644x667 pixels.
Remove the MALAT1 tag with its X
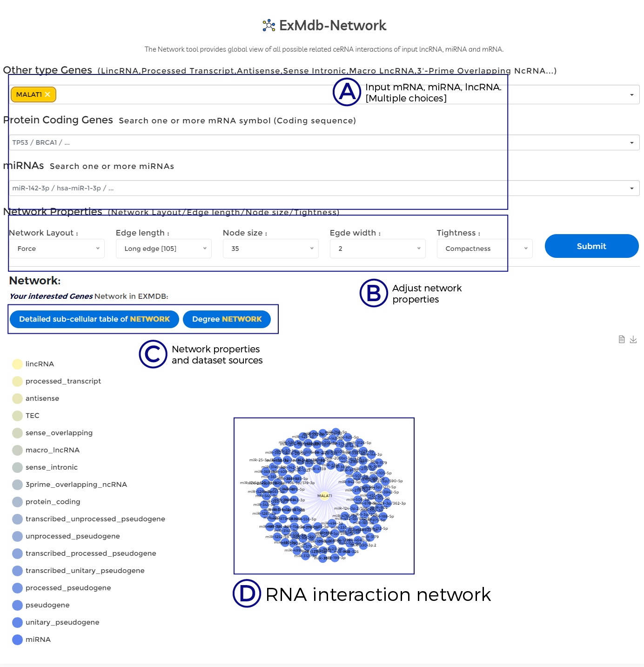point(47,94)
